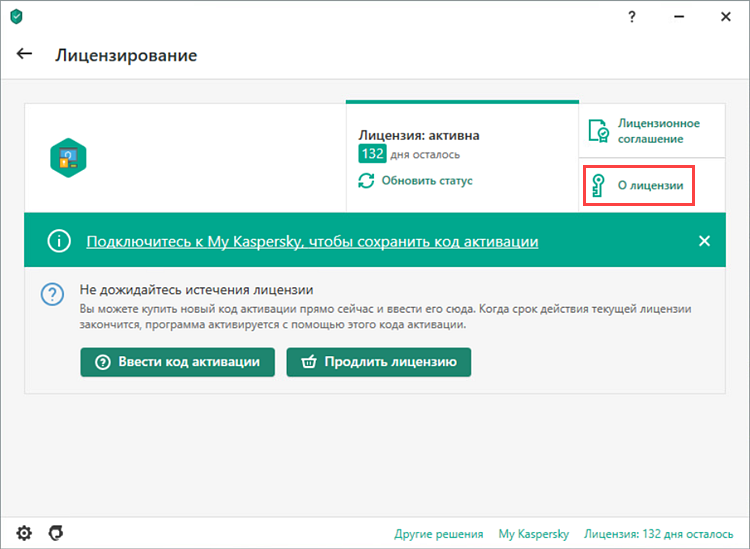Image resolution: width=750 pixels, height=549 pixels.
Task: Click 'Лицензия: активна' status text
Action: click(419, 135)
